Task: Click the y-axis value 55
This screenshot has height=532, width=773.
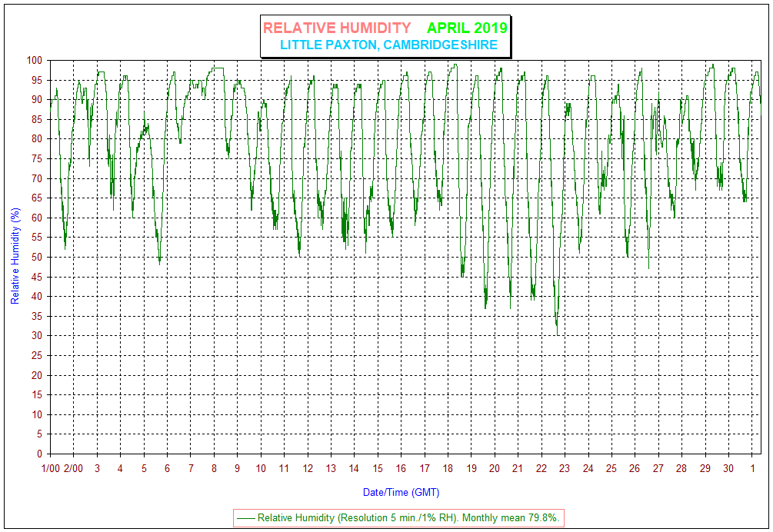Action: coord(38,238)
